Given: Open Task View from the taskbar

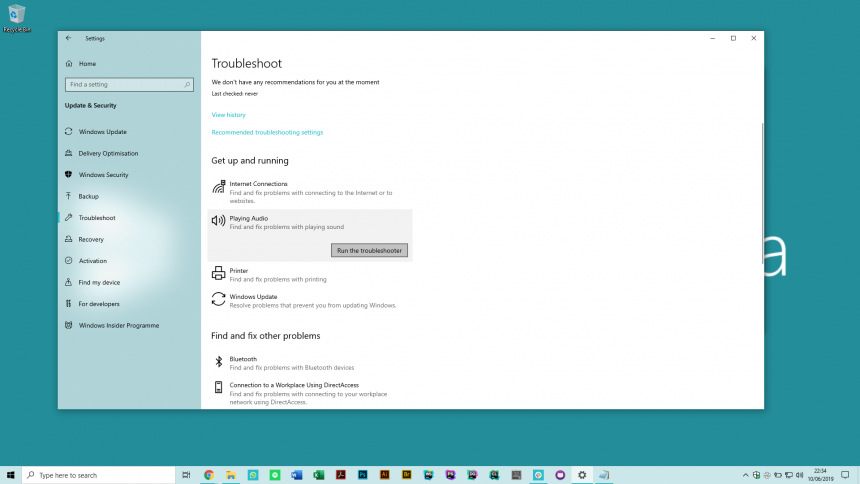Looking at the screenshot, I should 186,475.
